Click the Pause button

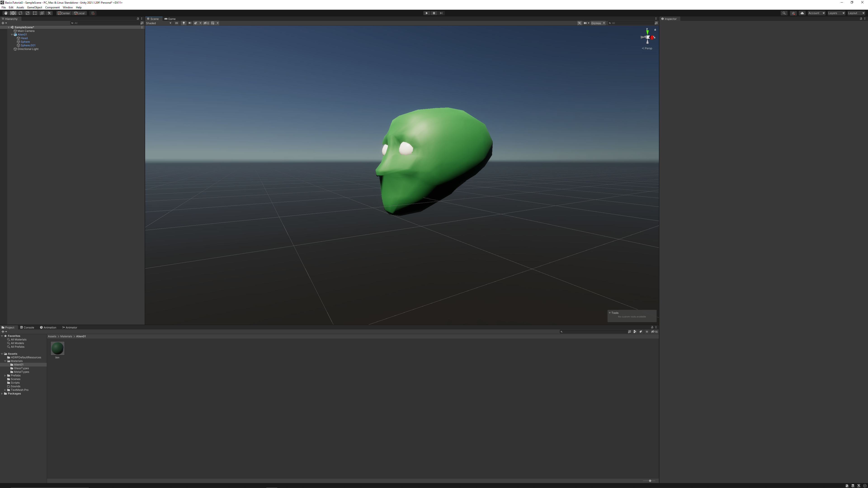click(434, 13)
